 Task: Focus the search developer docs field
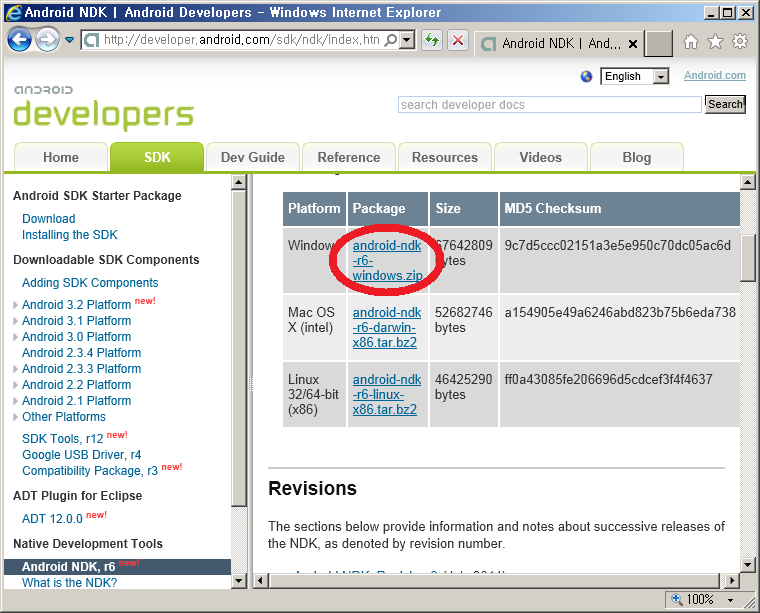click(x=550, y=105)
